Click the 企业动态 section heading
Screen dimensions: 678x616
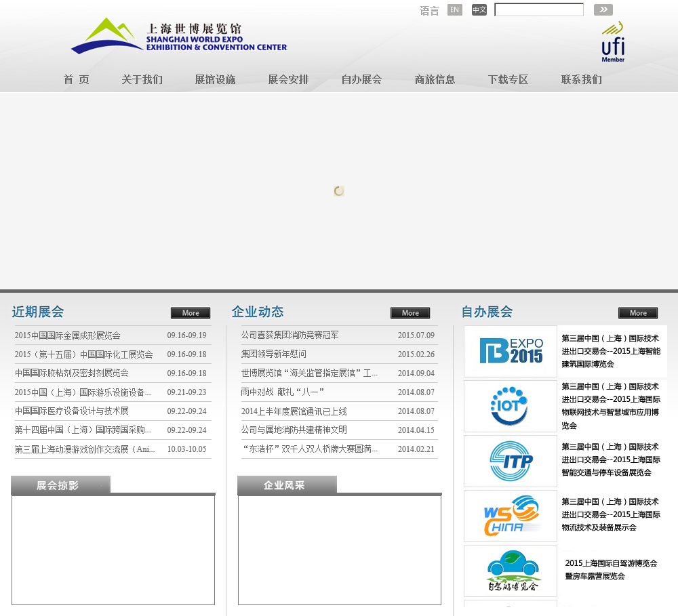[x=258, y=312]
